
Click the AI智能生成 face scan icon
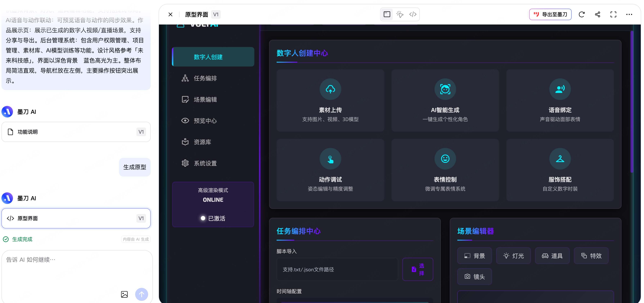click(x=445, y=89)
